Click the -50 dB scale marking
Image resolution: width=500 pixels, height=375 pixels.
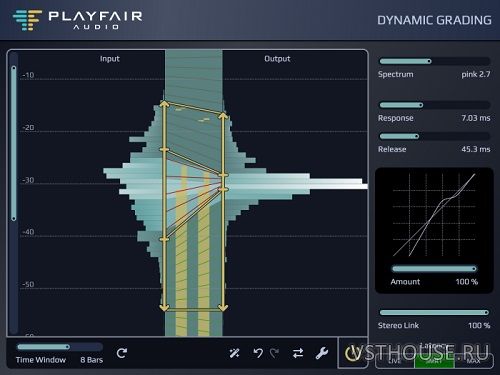coord(28,284)
